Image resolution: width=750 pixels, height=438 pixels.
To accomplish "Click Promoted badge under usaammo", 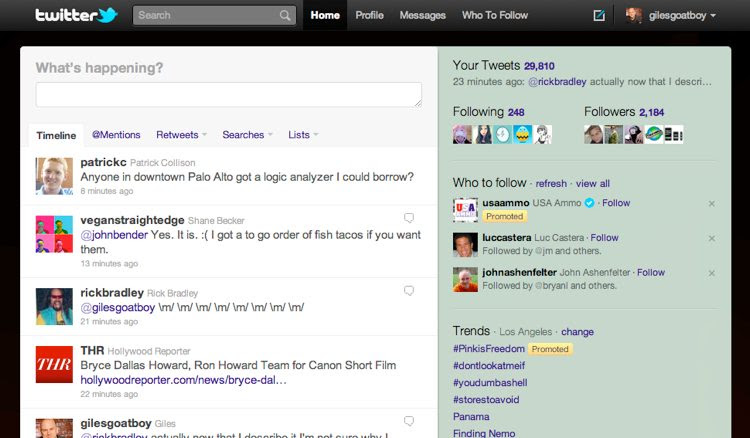I will pyautogui.click(x=505, y=217).
